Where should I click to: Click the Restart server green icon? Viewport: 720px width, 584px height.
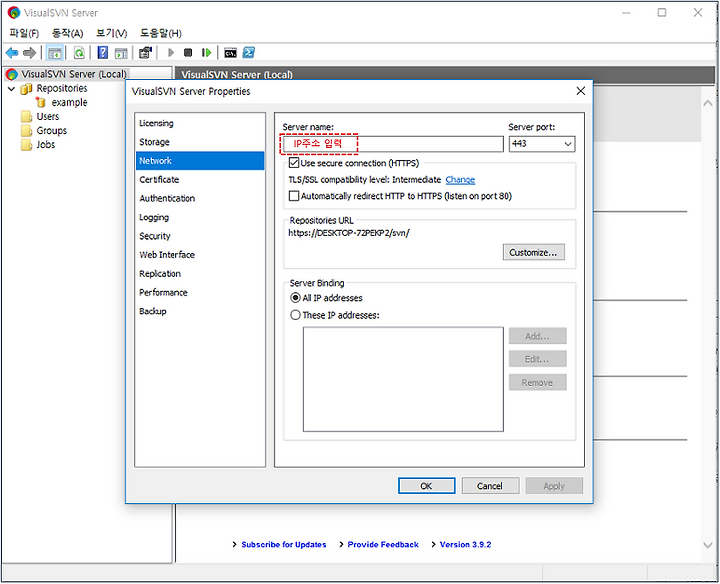coord(206,53)
